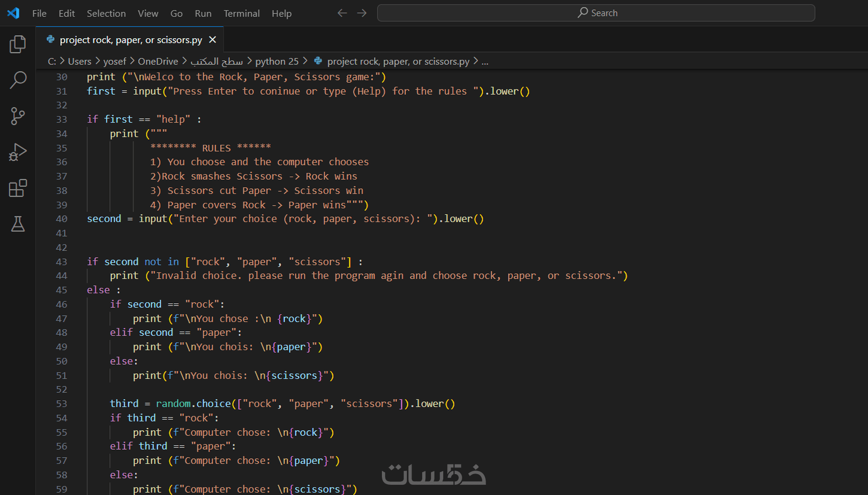Expand the OneDrive breadcrumb folder
The image size is (868, 495).
[158, 61]
